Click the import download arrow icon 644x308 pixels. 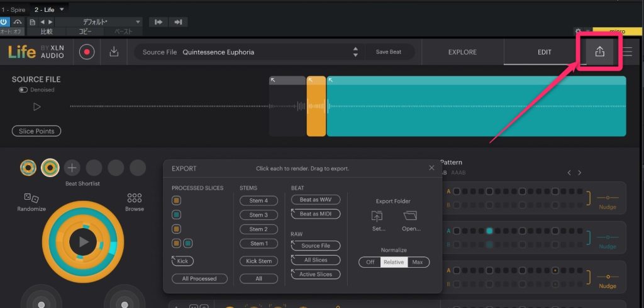click(x=114, y=52)
